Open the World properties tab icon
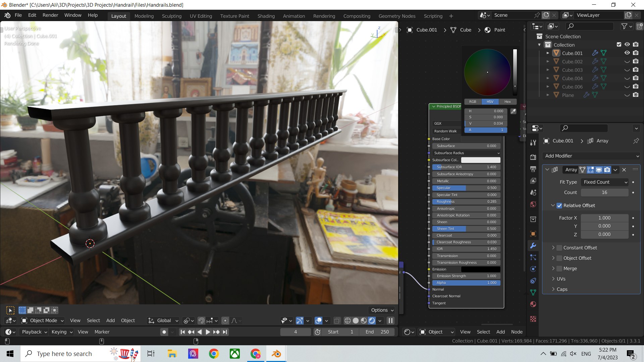 click(533, 204)
